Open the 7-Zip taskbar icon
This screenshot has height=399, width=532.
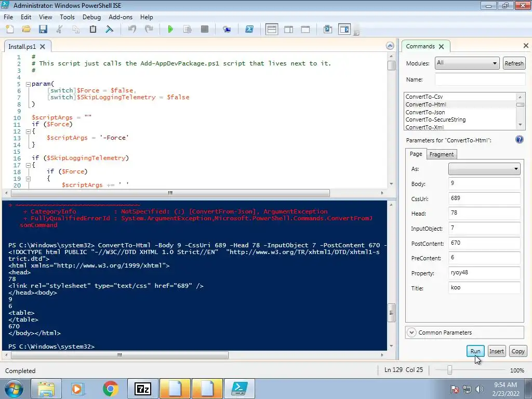(x=143, y=389)
